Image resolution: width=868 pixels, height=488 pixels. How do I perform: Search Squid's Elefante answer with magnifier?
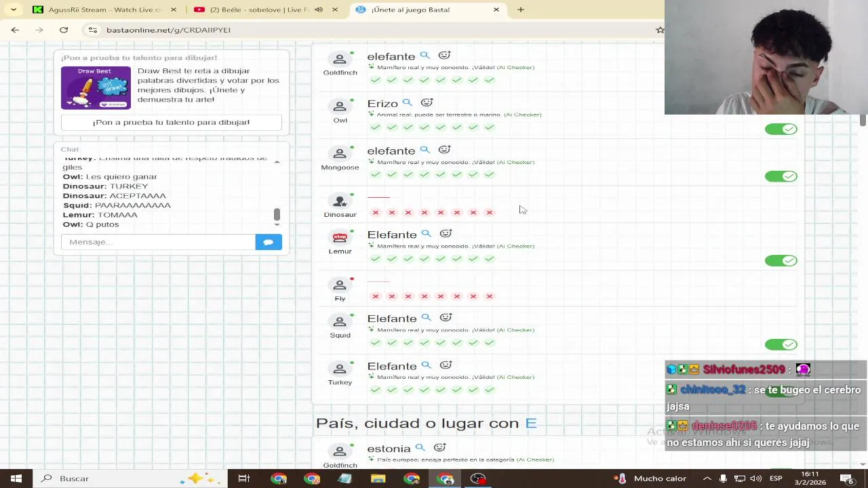click(x=426, y=318)
